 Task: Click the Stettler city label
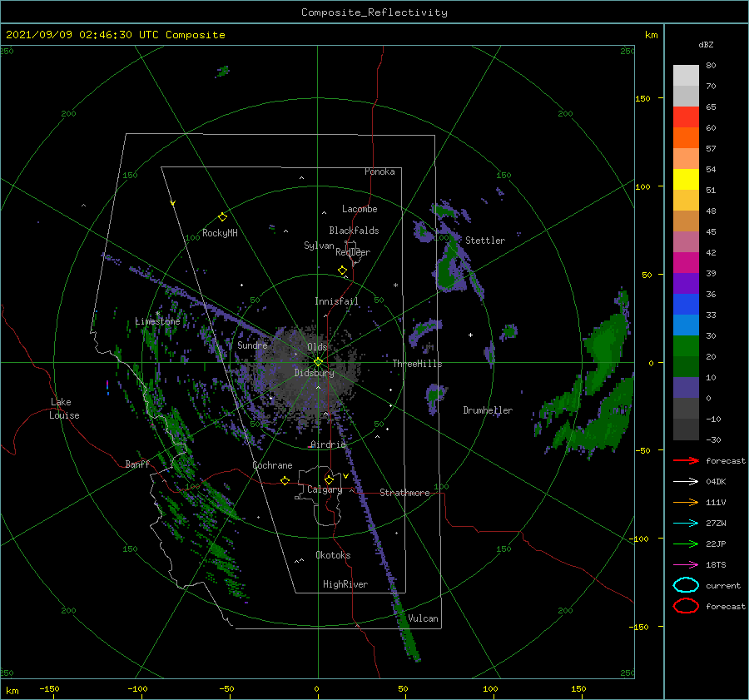(x=485, y=241)
